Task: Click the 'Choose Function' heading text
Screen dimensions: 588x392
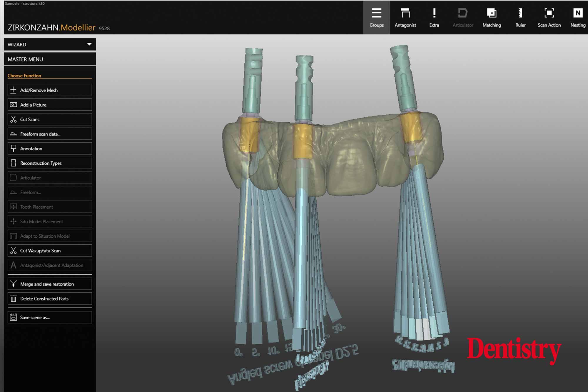Action: tap(24, 76)
